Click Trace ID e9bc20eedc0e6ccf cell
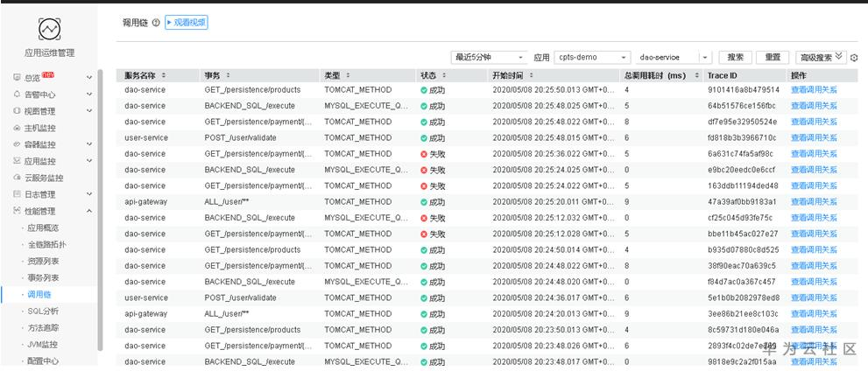Viewport: 868px width, 371px height. 742,170
